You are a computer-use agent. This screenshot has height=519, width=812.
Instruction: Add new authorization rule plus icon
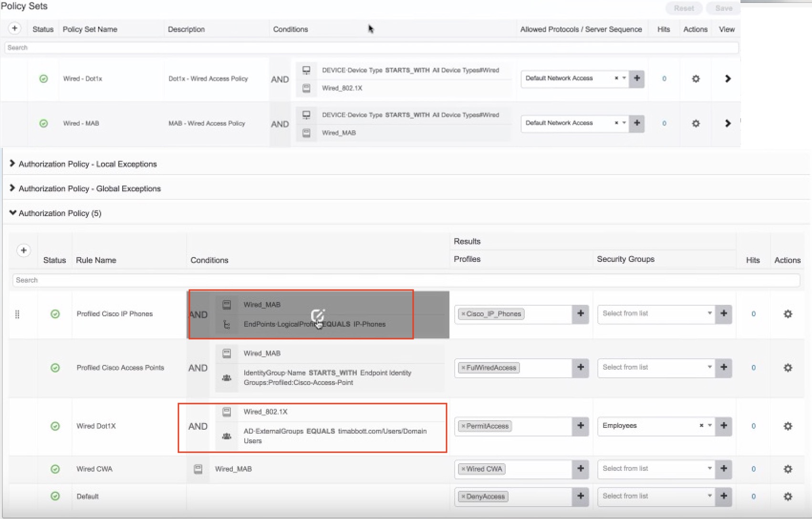click(23, 250)
